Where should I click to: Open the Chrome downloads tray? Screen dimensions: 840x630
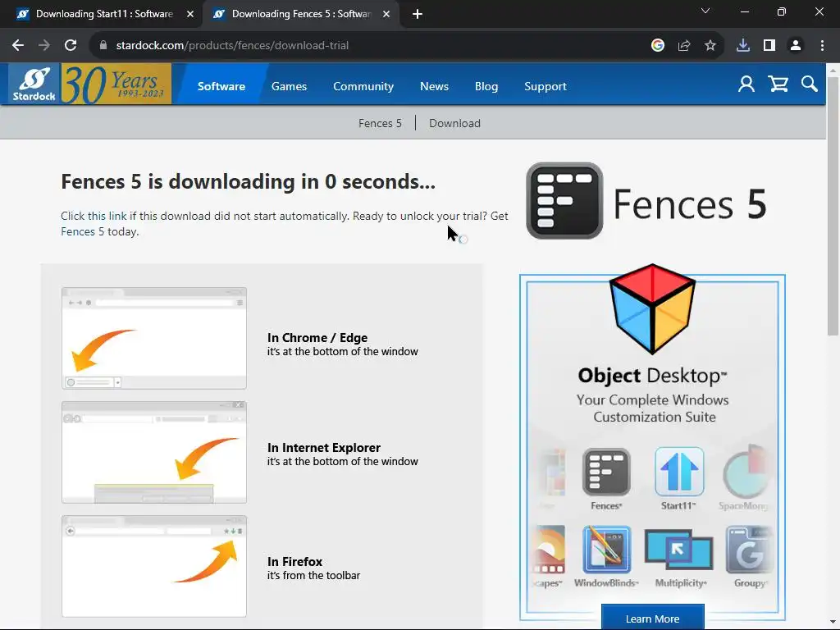click(743, 46)
